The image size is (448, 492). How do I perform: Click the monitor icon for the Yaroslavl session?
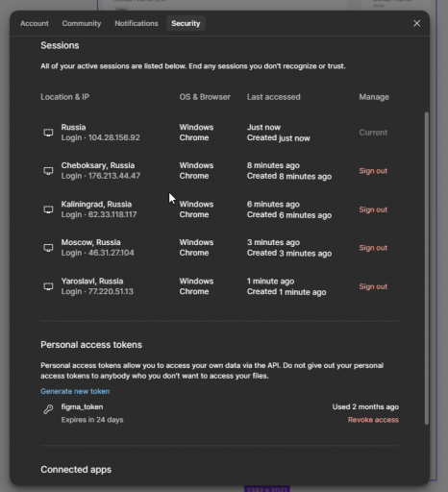[x=48, y=286]
